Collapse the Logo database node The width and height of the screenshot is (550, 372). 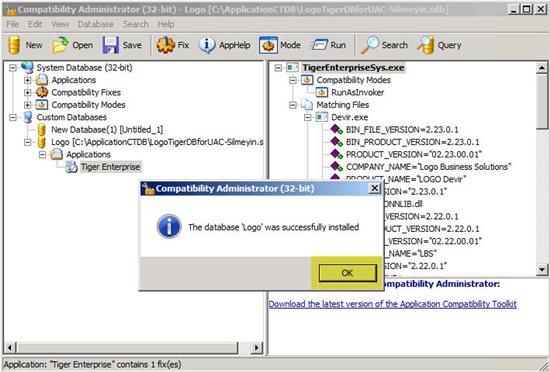pyautogui.click(x=28, y=142)
